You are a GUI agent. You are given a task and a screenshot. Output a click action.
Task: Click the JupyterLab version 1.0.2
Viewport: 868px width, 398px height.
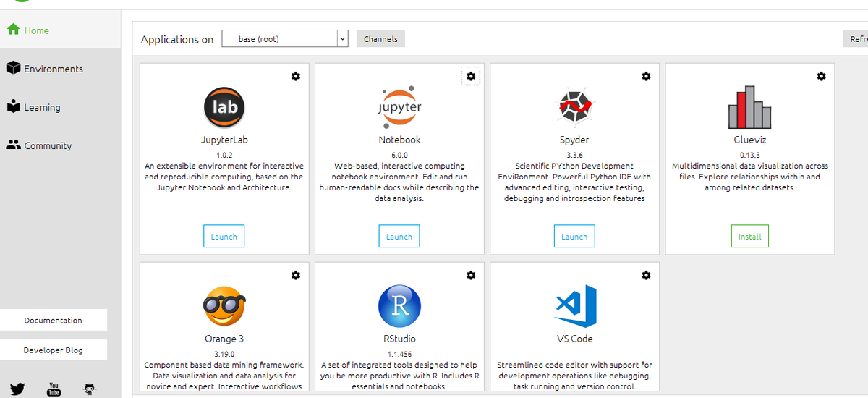pyautogui.click(x=224, y=155)
